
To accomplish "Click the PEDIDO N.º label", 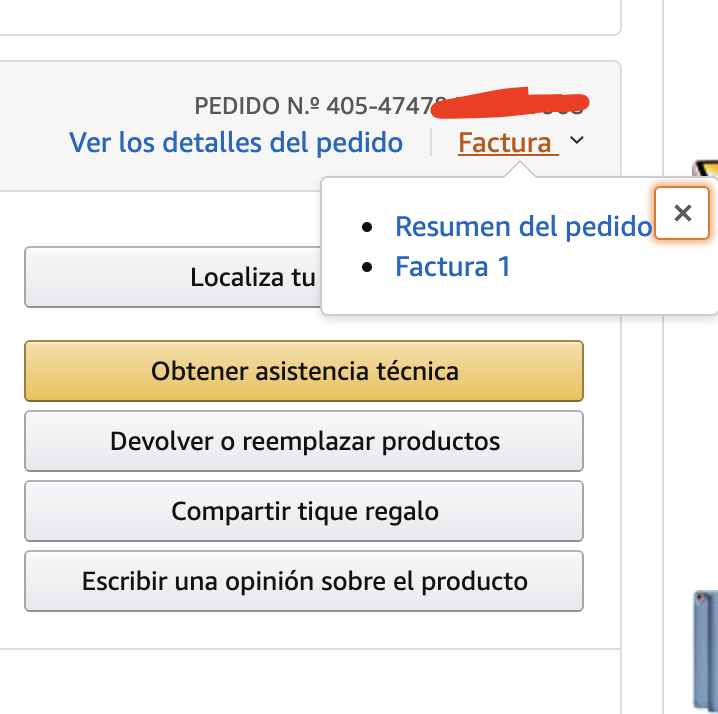I will pos(256,106).
